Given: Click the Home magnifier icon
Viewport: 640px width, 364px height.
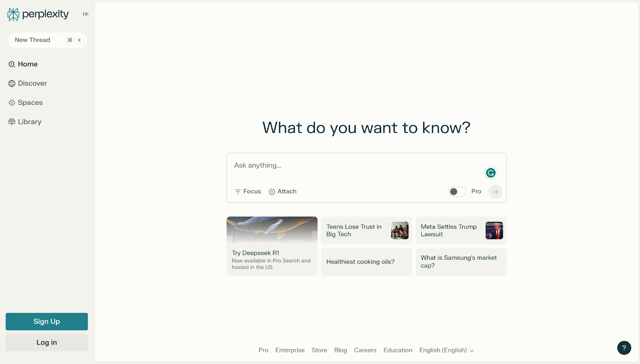Looking at the screenshot, I should (x=12, y=64).
